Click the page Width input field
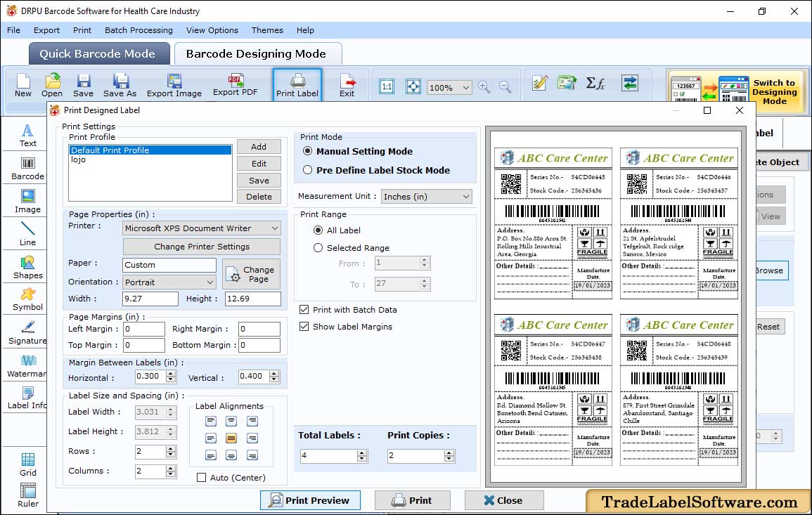Viewport: 812px width, 515px height. (x=150, y=299)
